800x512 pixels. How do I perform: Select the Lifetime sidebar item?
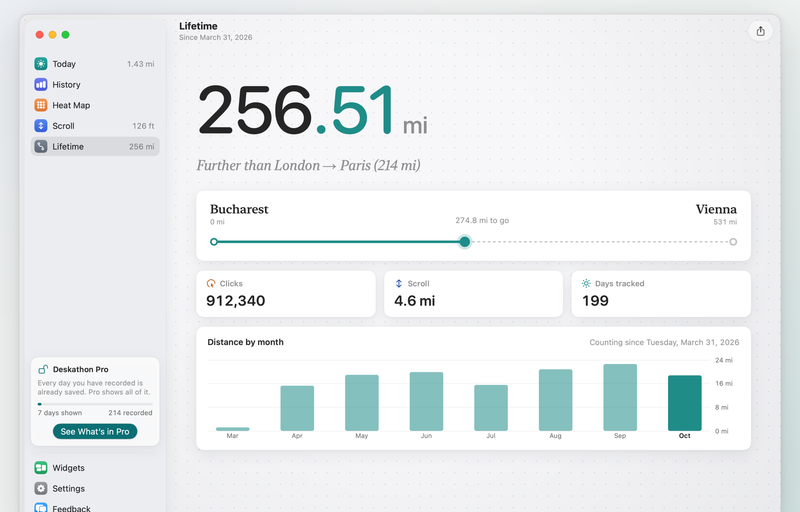tap(95, 146)
